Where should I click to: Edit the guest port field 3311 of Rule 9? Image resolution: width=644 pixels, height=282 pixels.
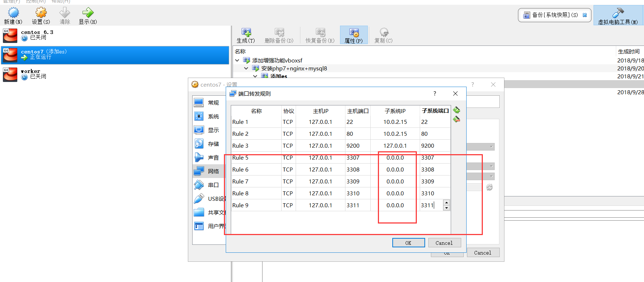[x=432, y=205]
